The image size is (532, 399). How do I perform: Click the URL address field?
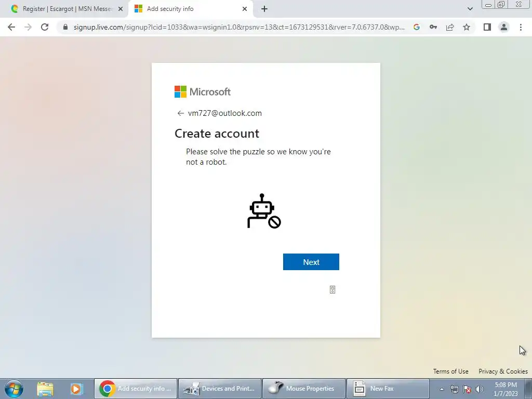(239, 27)
